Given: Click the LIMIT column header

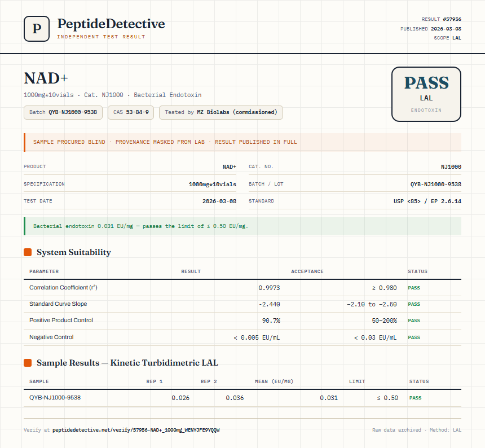Looking at the screenshot, I should pyautogui.click(x=357, y=381).
